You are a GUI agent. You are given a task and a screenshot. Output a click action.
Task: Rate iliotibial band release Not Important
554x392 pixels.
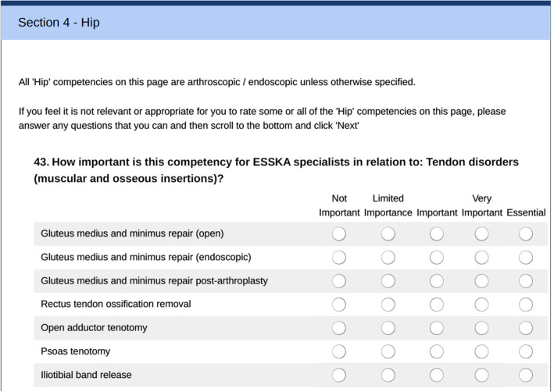coord(339,375)
